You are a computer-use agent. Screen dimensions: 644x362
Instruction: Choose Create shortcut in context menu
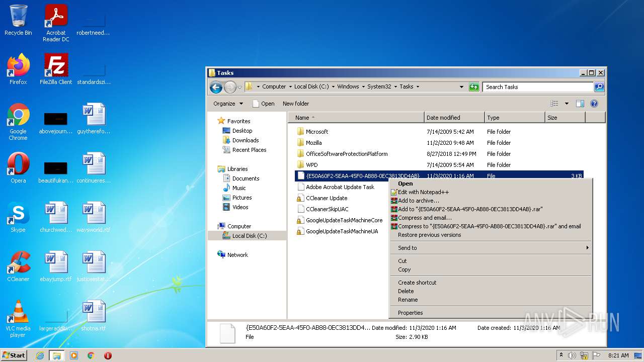point(491,283)
